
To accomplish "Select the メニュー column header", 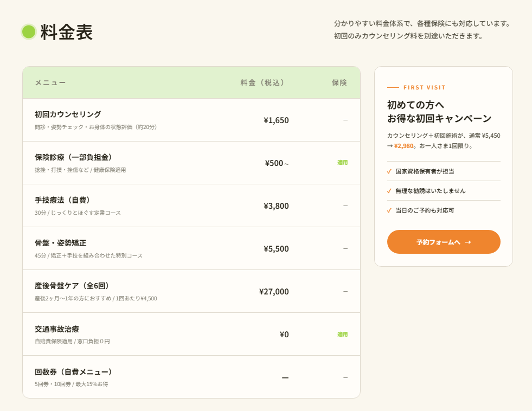I will (50, 82).
